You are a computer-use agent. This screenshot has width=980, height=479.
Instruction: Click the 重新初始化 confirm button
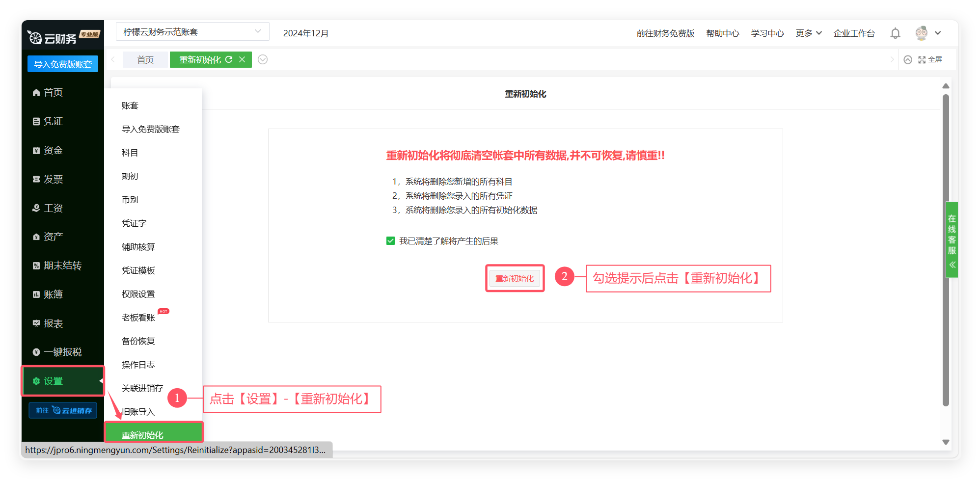tap(515, 278)
